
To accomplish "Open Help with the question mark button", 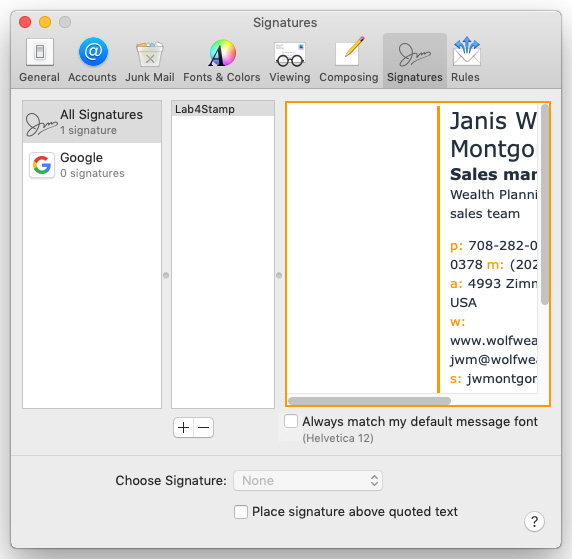I will 534,521.
